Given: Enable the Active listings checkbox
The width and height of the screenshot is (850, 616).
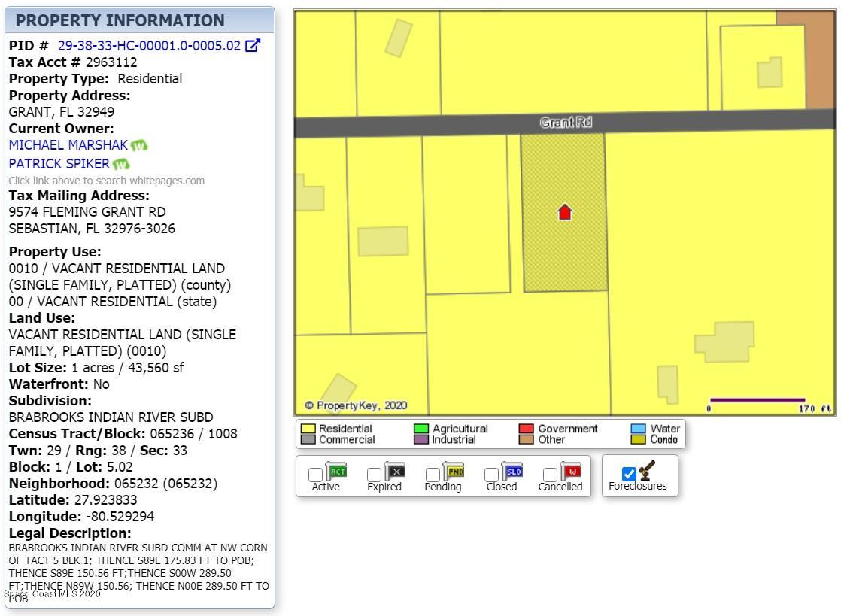Looking at the screenshot, I should coord(315,475).
